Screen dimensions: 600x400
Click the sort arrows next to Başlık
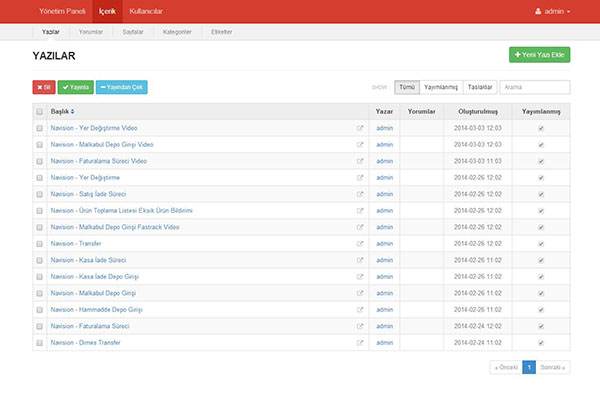tap(72, 111)
